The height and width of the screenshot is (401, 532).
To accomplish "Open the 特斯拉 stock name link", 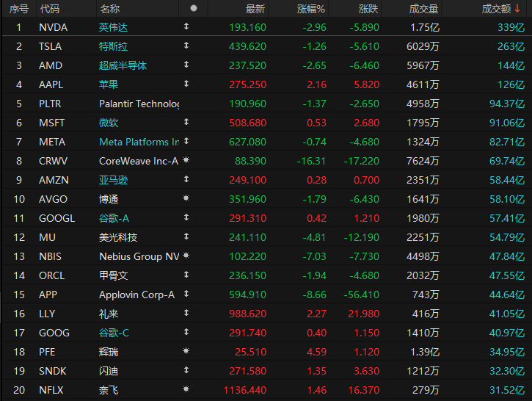I will [113, 46].
